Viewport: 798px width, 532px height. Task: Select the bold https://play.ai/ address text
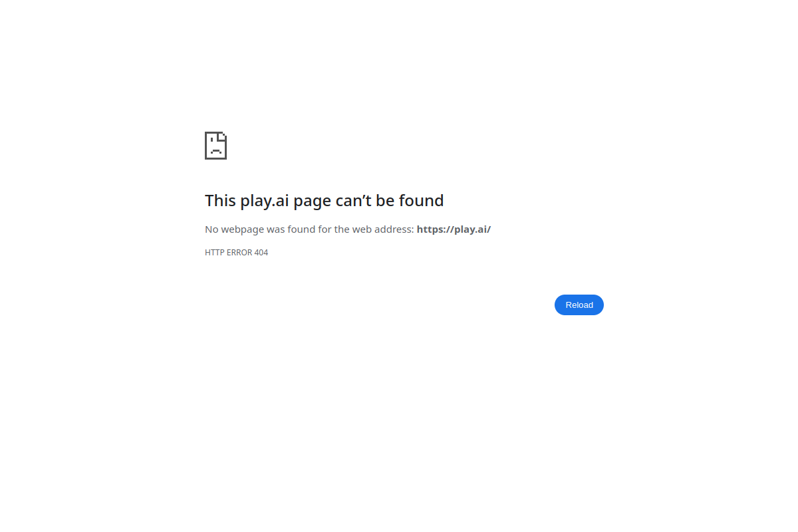pos(454,229)
